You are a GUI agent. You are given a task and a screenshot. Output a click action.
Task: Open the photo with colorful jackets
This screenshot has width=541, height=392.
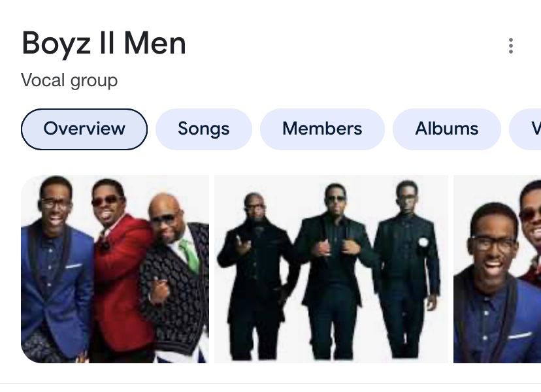coord(115,269)
